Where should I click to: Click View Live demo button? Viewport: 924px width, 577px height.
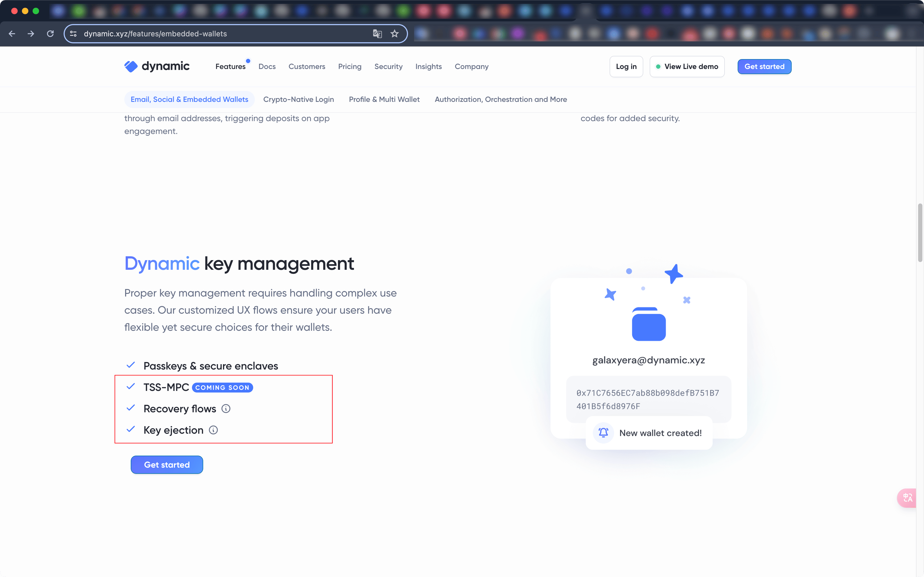(687, 66)
